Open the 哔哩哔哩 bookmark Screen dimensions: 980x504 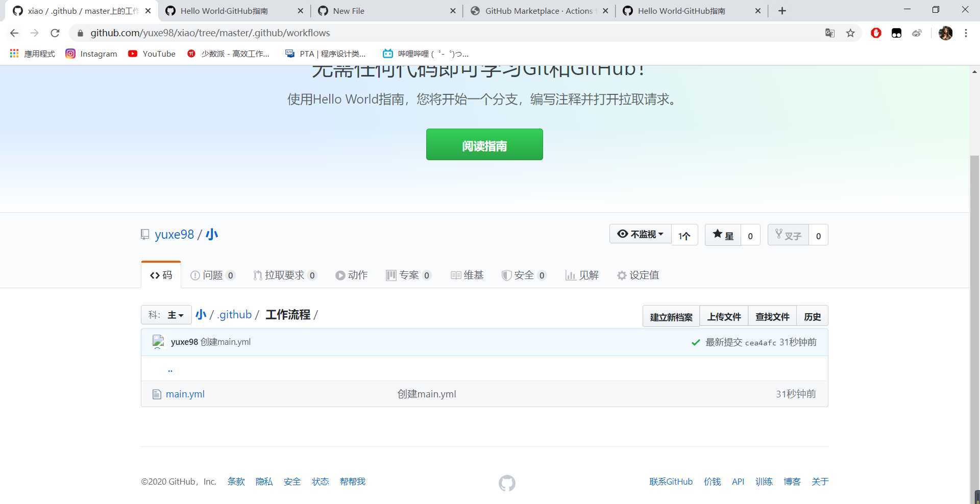click(426, 54)
